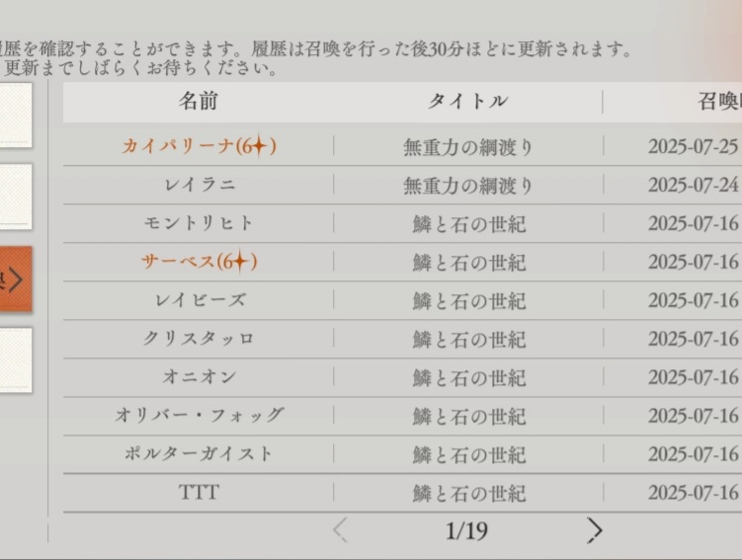Viewport: 742px width, 560px height.
Task: Select the オリバー・フォッグ entry
Action: click(199, 416)
